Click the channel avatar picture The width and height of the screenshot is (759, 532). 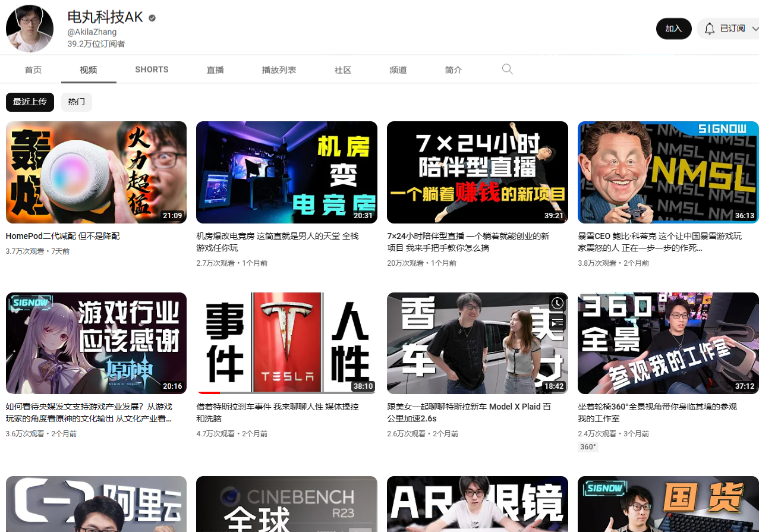tap(30, 29)
